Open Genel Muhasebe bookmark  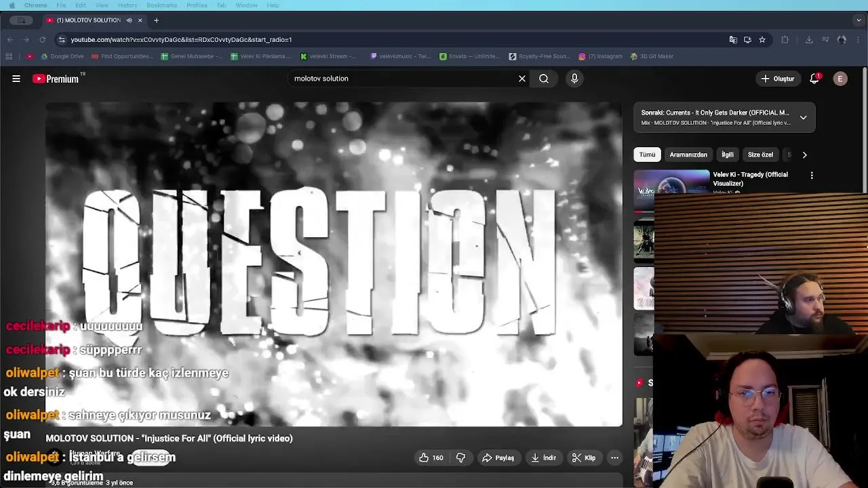(192, 56)
